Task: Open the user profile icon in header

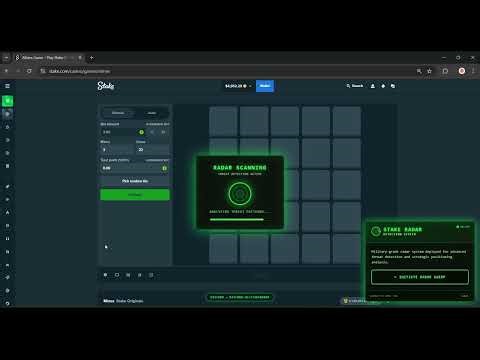Action: 373,86
